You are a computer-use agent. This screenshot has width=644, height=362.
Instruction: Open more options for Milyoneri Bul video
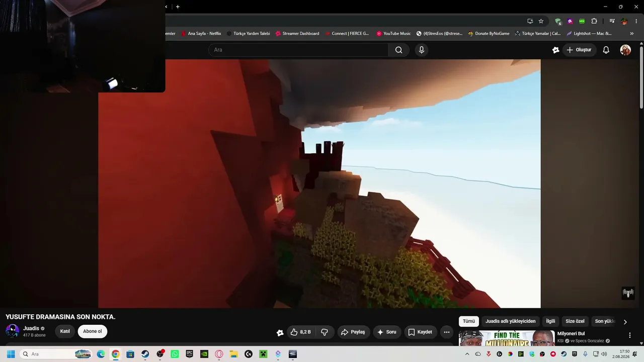click(629, 335)
